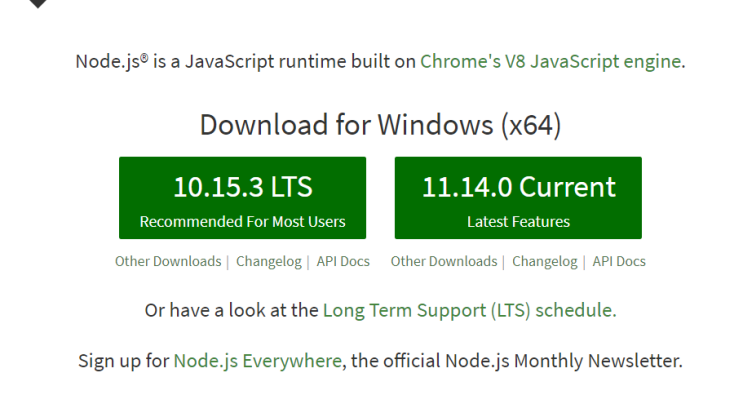Download the 10.15.3 LTS version
Image resolution: width=743 pixels, height=395 pixels.
242,198
